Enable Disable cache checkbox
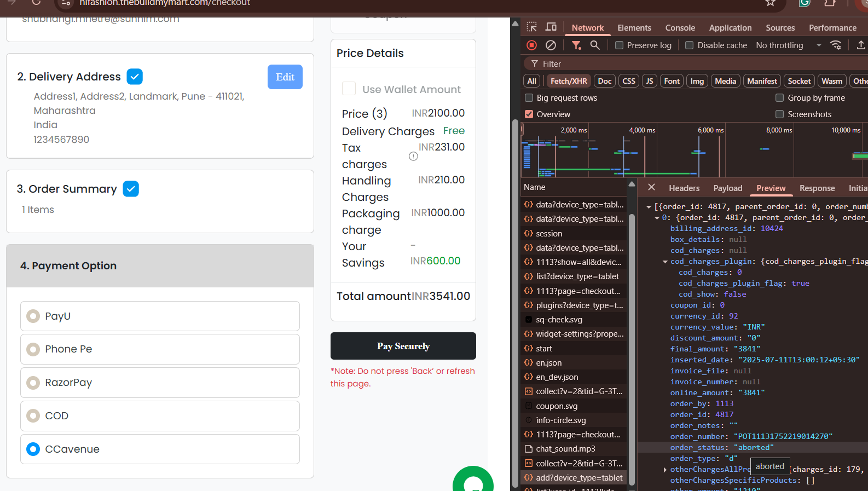This screenshot has width=868, height=491. [690, 45]
